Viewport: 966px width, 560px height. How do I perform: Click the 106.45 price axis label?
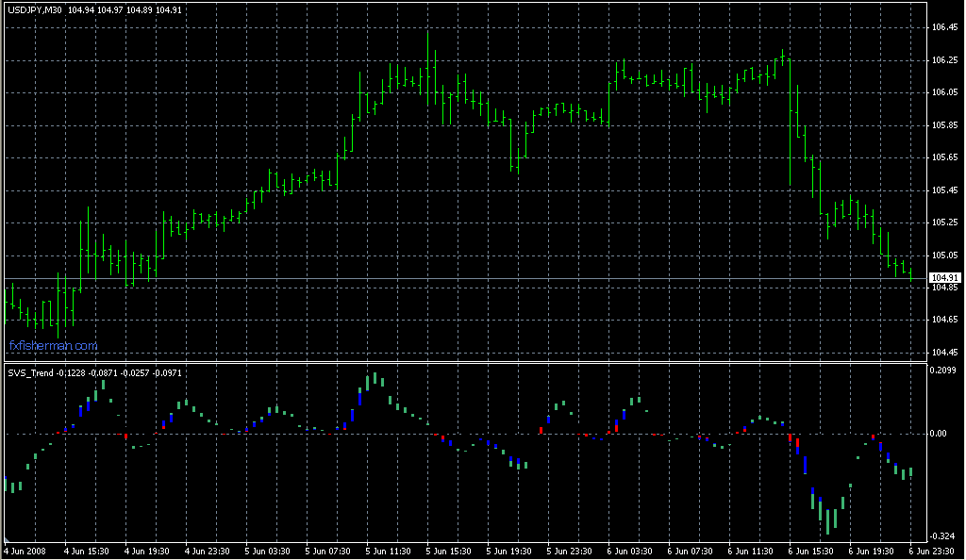(944, 27)
